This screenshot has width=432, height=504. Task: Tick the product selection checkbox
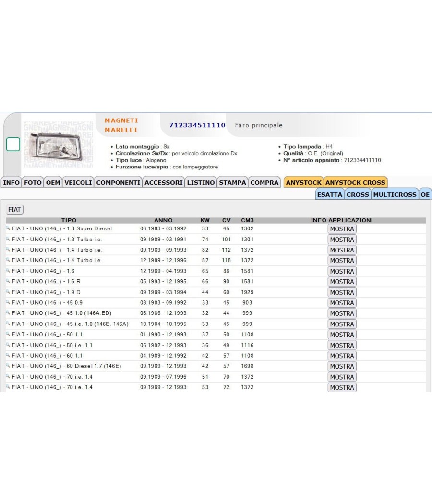(x=13, y=144)
